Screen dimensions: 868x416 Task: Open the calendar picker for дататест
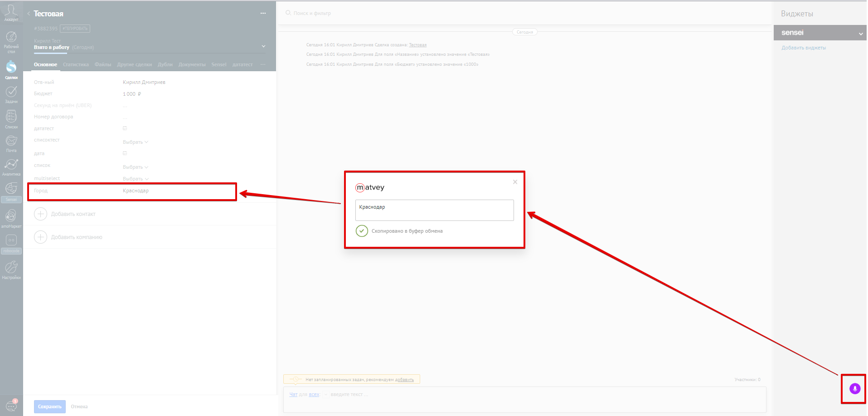125,128
